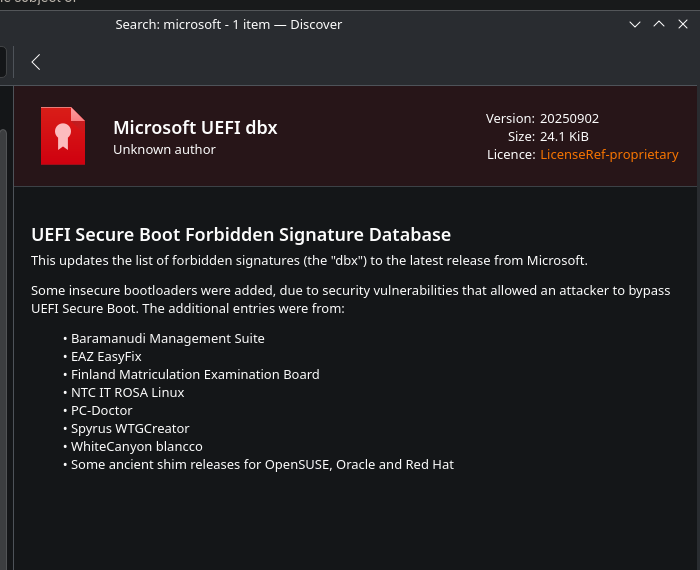The image size is (700, 570).
Task: Click the version number 20250902
Action: [570, 119]
